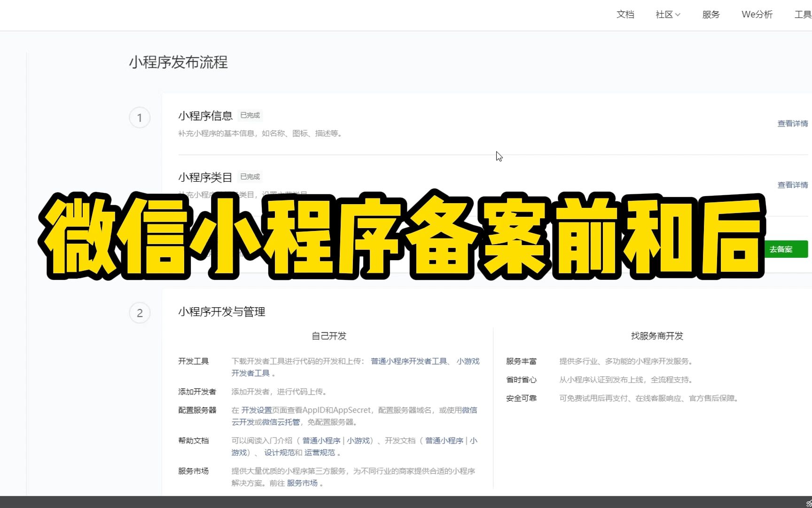Open We分析 from the navigation bar
The height and width of the screenshot is (508, 812).
tap(757, 15)
